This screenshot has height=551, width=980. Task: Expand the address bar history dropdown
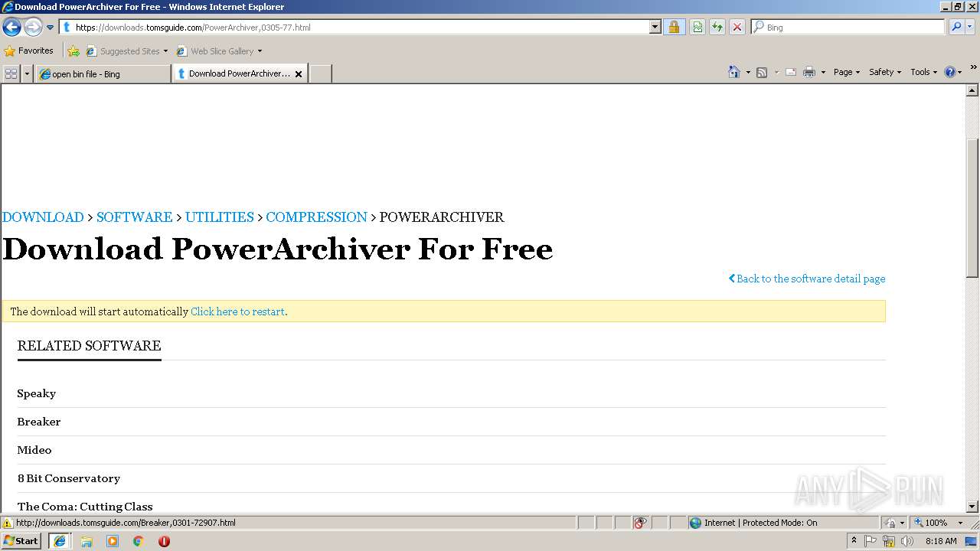click(655, 28)
